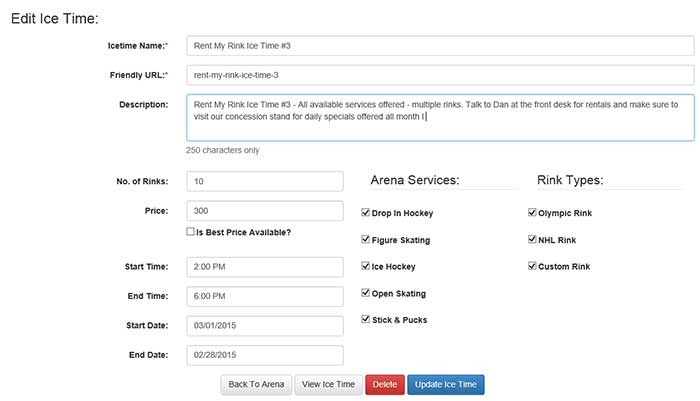This screenshot has height=401, width=700.
Task: Click the Price input box
Action: [x=265, y=211]
